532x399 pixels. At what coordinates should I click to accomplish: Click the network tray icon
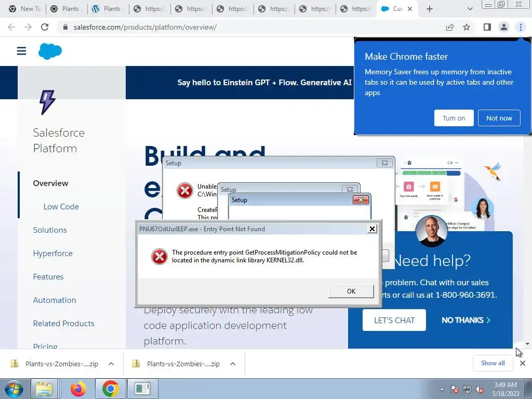pyautogui.click(x=467, y=389)
